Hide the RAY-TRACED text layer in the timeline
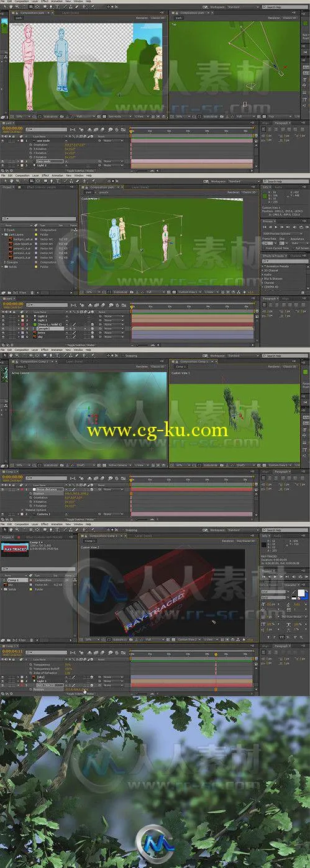The width and height of the screenshot is (310, 868). 4,685
